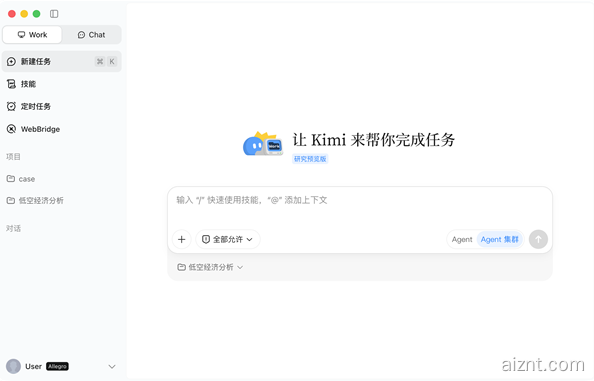Click the shield icon beside 全部允许

point(206,239)
